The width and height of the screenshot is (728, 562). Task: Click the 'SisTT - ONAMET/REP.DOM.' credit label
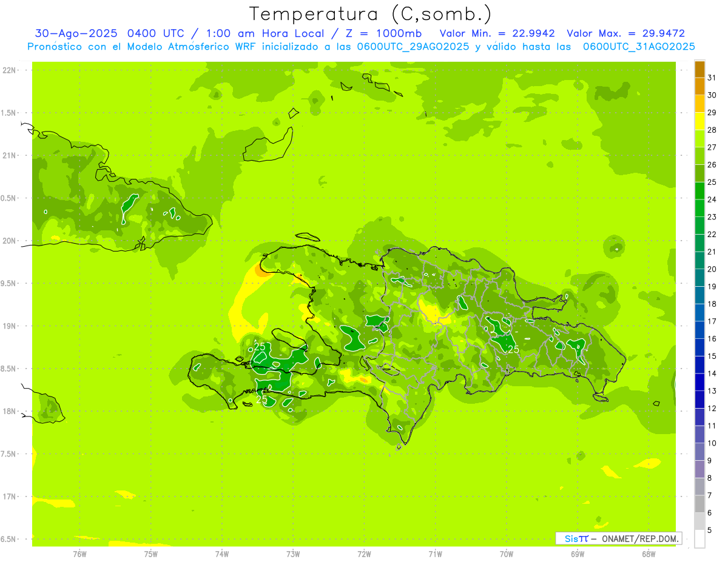(618, 538)
